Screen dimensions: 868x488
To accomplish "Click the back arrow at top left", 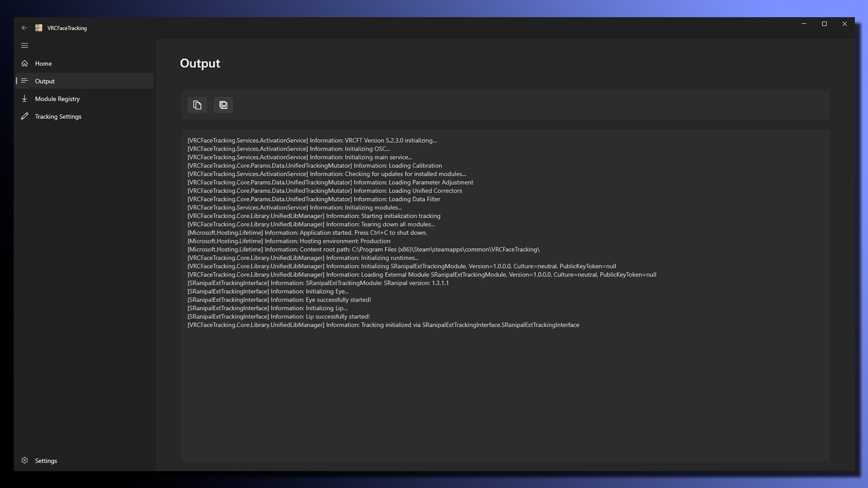I will (x=24, y=28).
